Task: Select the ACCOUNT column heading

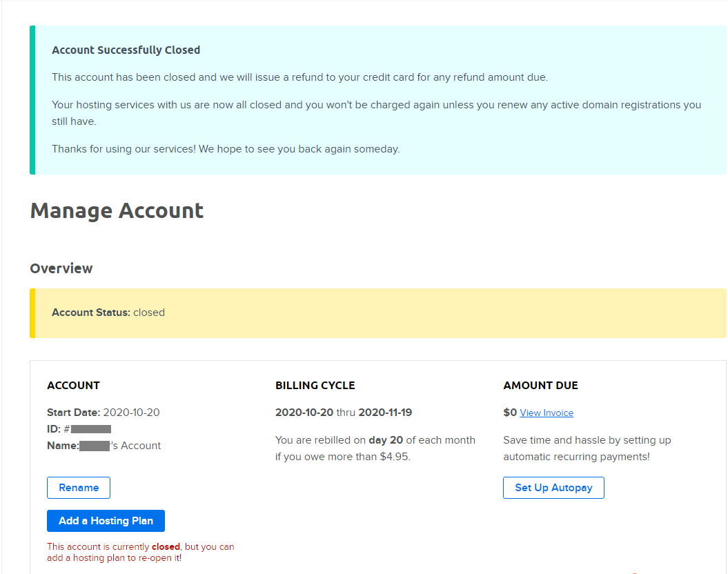Action: [x=73, y=386]
